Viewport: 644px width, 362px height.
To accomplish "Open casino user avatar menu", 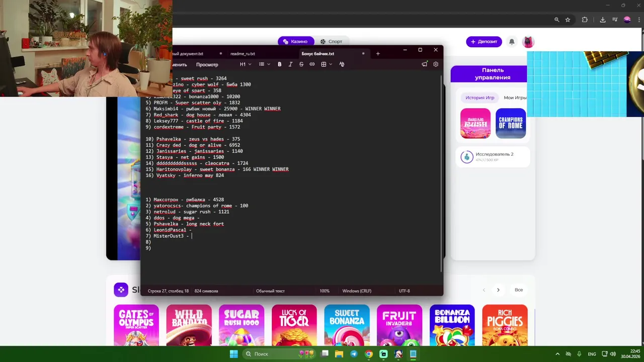I will point(528,42).
